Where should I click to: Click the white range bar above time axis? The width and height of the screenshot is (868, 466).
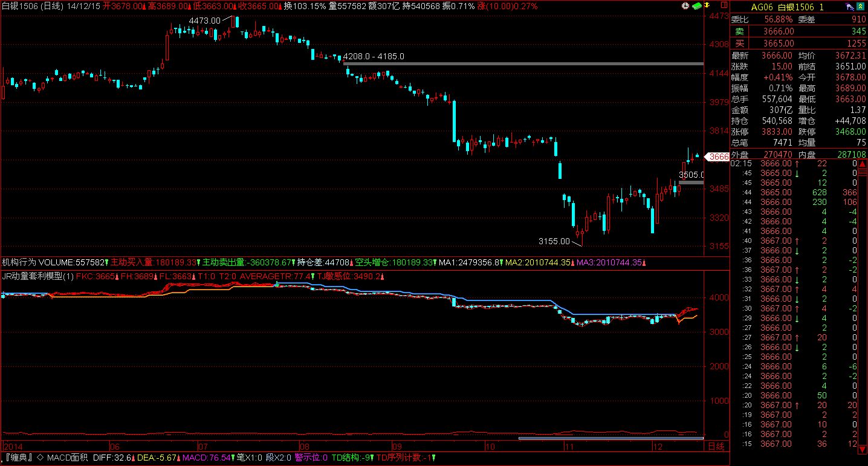point(611,438)
